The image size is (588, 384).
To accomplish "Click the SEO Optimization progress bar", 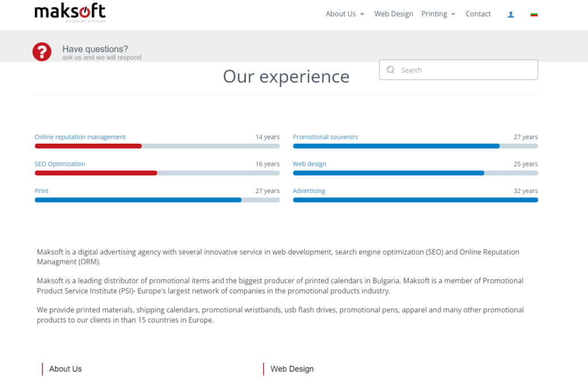I will click(x=157, y=173).
